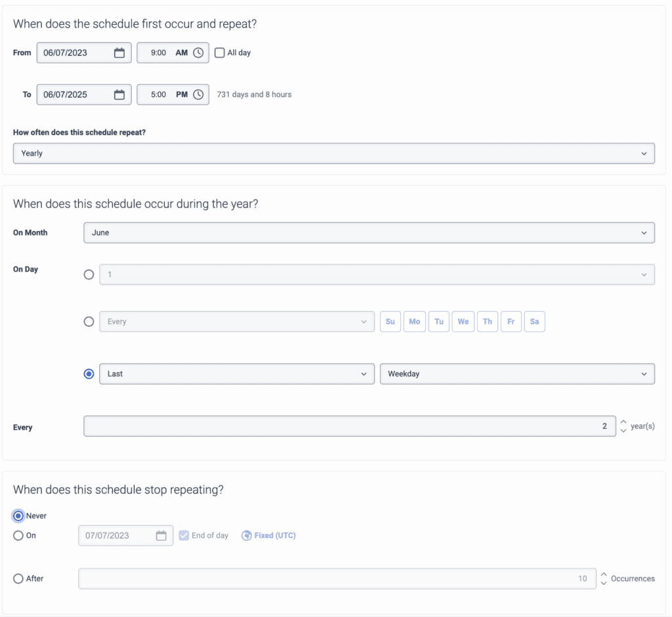The image size is (672, 617).
Task: Open the Last ordinal dropdown
Action: click(x=236, y=373)
